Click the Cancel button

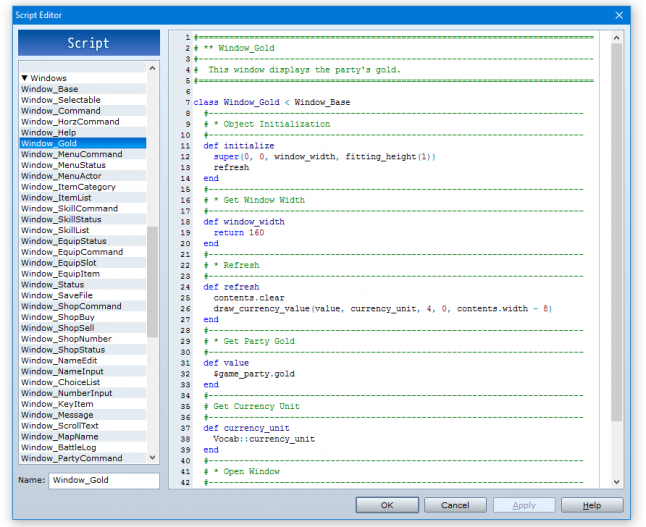click(455, 505)
